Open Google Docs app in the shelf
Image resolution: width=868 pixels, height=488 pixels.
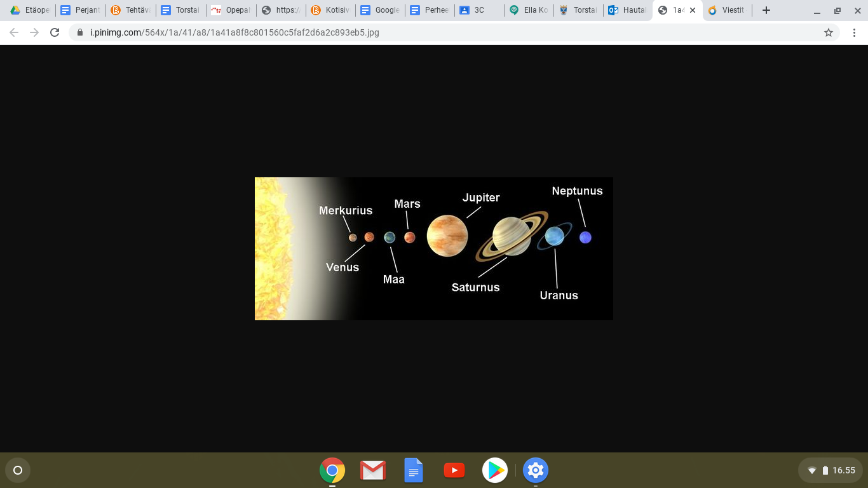(414, 470)
